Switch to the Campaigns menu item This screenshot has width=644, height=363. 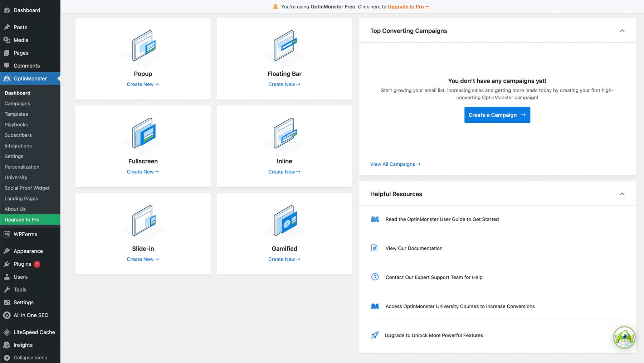pos(17,103)
